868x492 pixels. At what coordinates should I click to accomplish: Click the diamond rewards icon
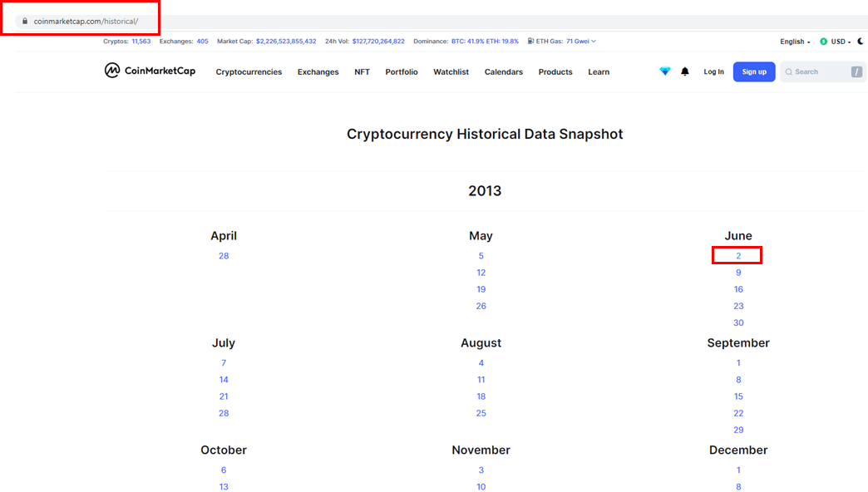[664, 71]
